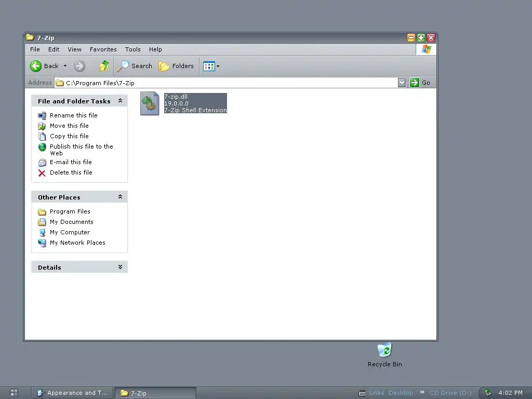Minimize the 7-Zip window
Viewport: 532px width, 399px height.
pyautogui.click(x=411, y=37)
